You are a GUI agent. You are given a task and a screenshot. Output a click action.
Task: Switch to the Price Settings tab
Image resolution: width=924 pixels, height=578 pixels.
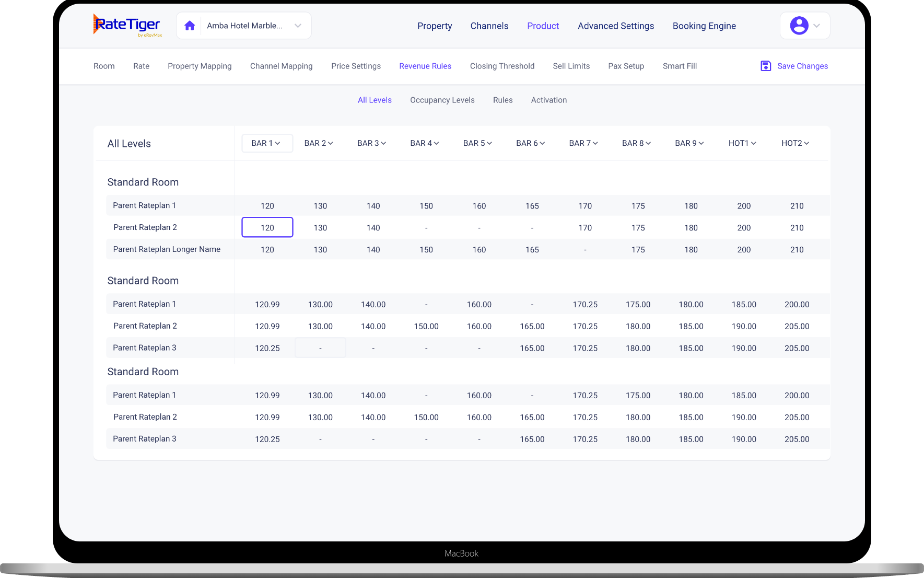click(x=356, y=66)
